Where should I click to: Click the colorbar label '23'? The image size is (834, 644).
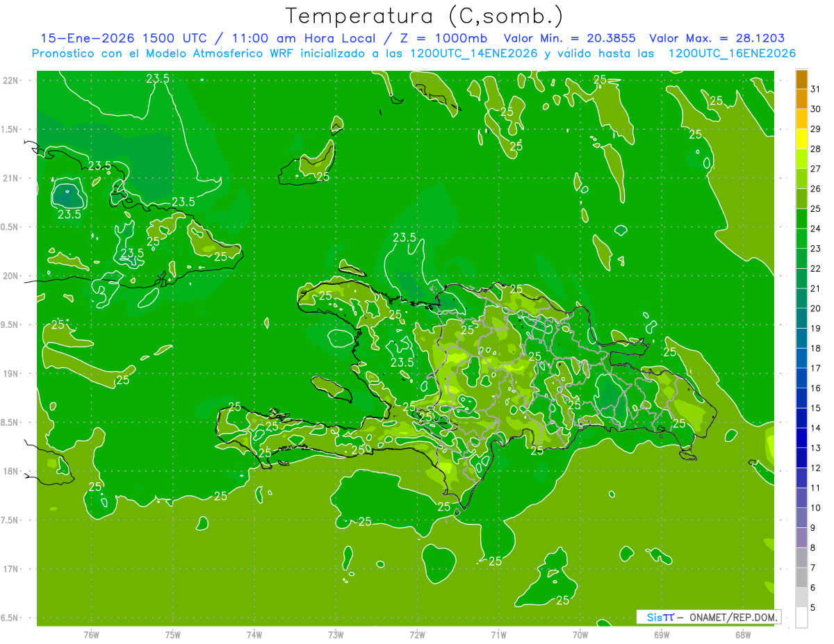(816, 249)
